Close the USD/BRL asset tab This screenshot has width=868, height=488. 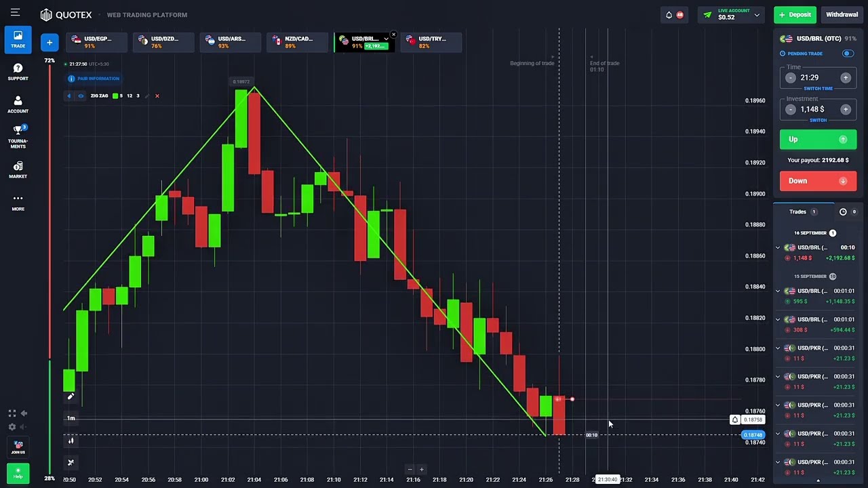coord(393,35)
